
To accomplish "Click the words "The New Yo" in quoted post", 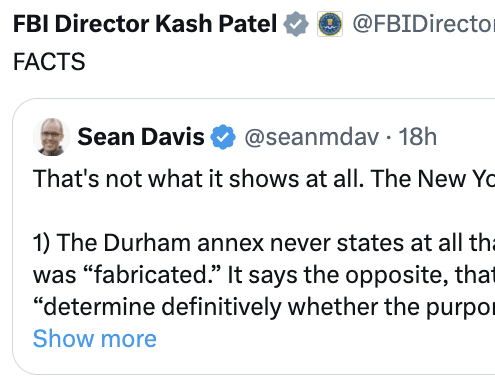I will 433,179.
